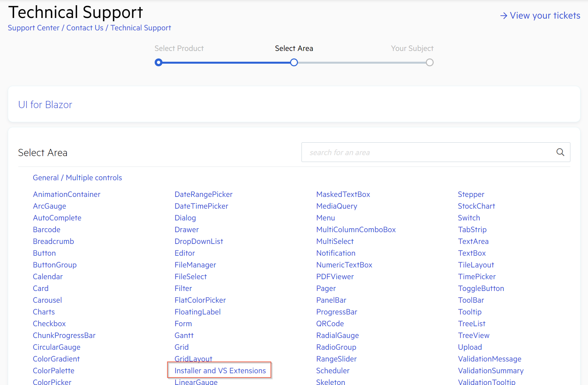Choose Drawer area

click(x=187, y=230)
